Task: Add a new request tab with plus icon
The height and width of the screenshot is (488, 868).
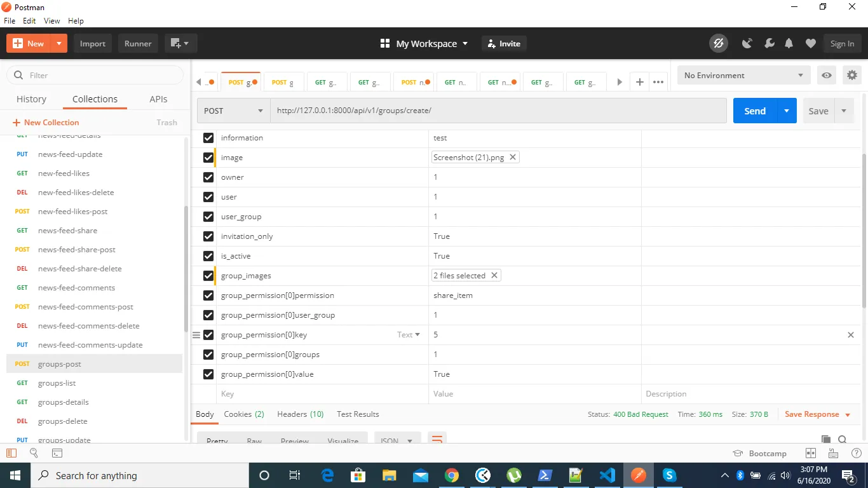Action: 640,82
